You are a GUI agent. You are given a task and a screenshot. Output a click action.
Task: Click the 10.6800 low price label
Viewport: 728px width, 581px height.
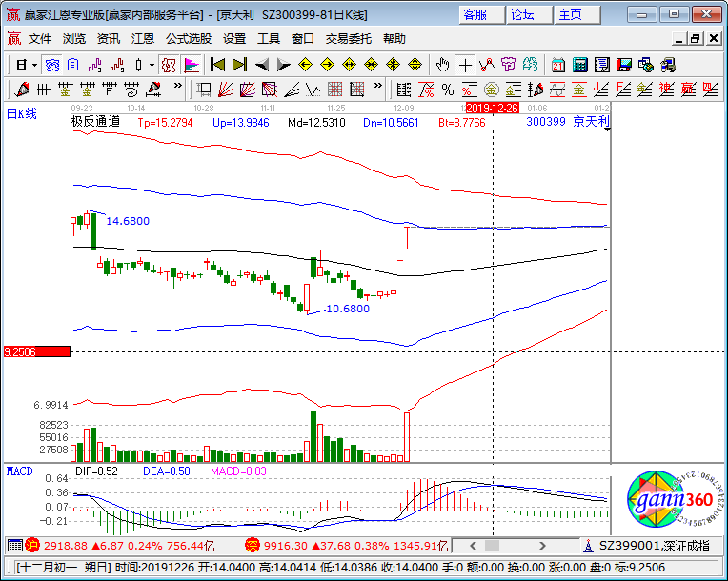(348, 309)
